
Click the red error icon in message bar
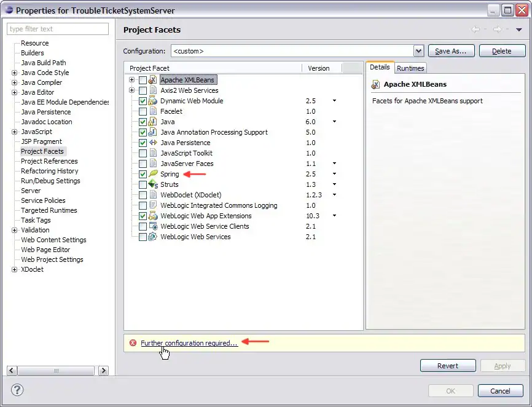tap(133, 343)
